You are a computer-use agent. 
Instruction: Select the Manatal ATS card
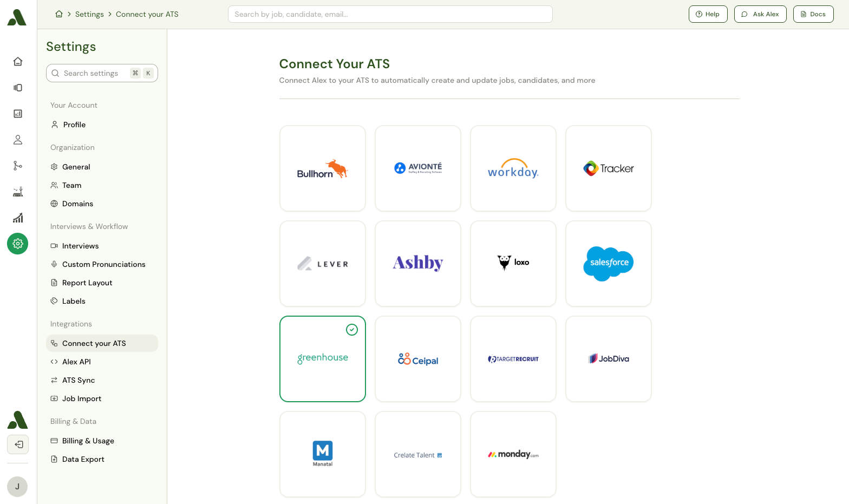(x=323, y=454)
